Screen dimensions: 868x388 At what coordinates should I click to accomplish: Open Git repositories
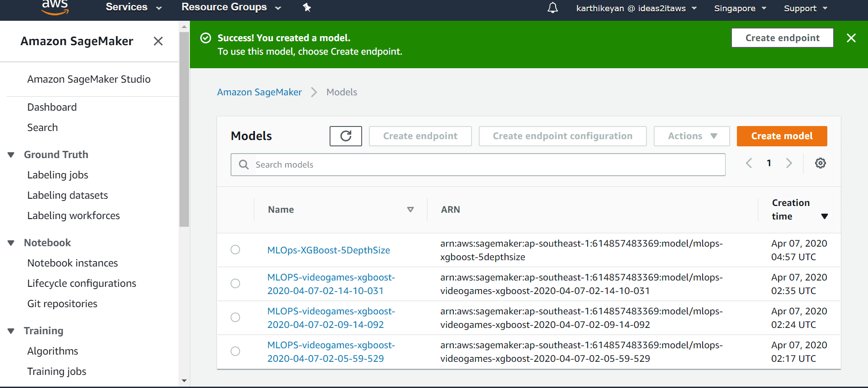(x=62, y=304)
